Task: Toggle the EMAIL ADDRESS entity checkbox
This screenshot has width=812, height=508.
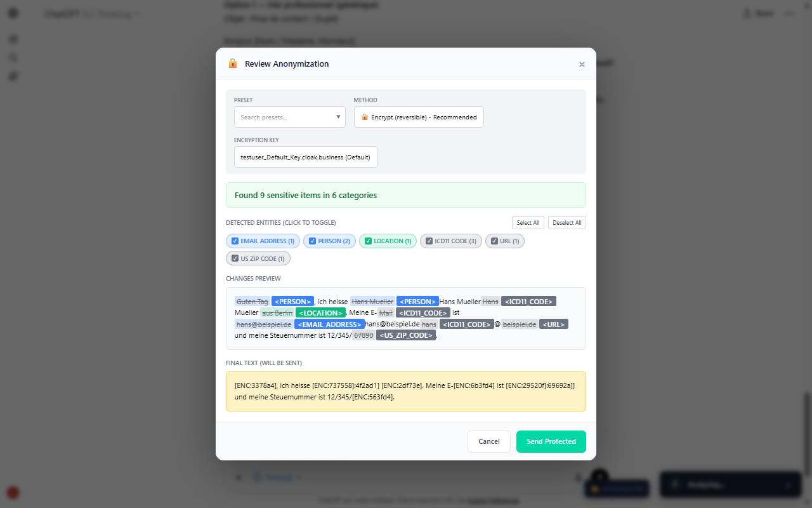Action: [235, 241]
